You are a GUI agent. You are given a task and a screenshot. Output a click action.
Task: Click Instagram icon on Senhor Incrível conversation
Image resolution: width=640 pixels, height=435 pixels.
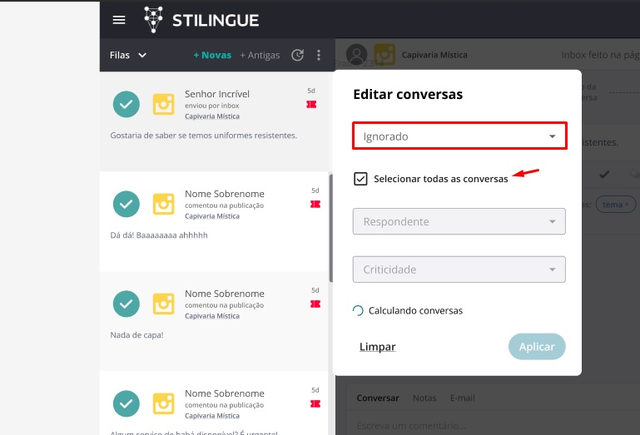tap(164, 104)
